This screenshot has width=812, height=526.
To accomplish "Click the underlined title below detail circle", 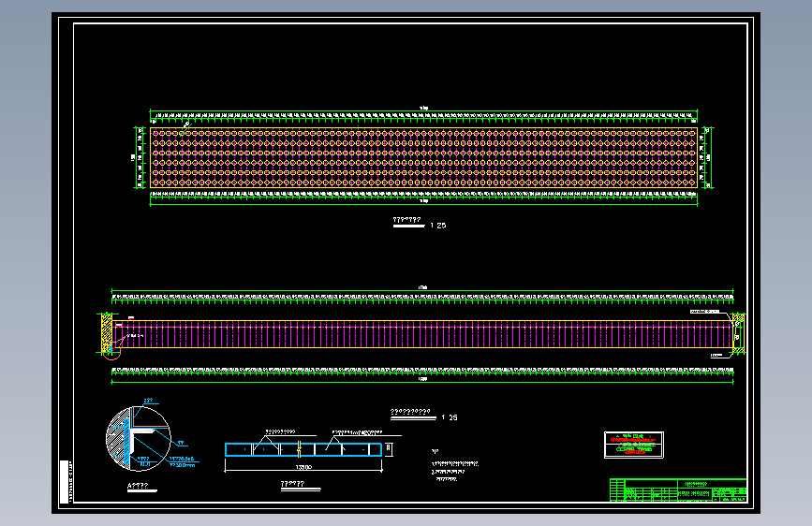I will point(140,486).
